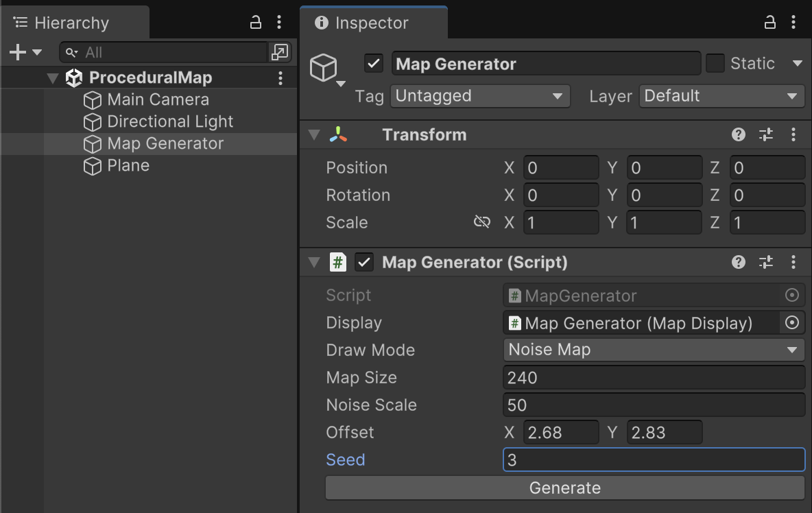Open the Inspector panel kebab menu
The width and height of the screenshot is (812, 513).
793,23
